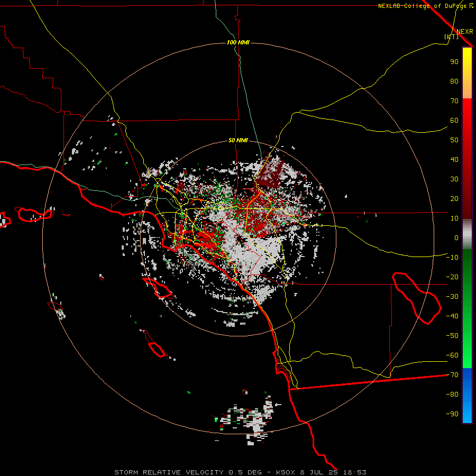Click the -30 value on velocity scale
This screenshot has height=476, width=476.
coord(452,297)
